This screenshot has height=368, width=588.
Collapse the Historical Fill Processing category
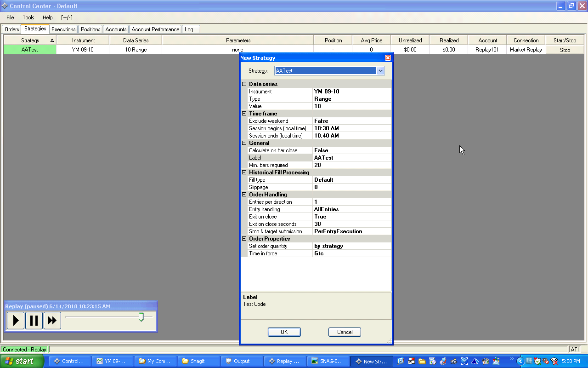pyautogui.click(x=244, y=172)
